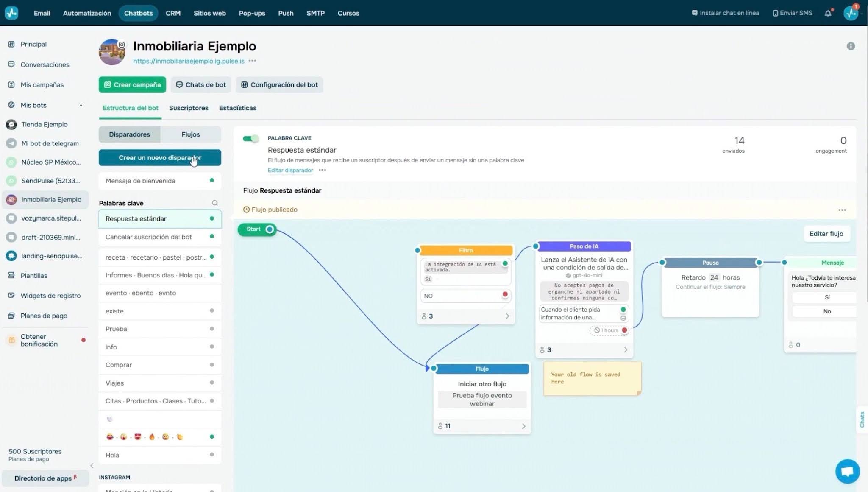The width and height of the screenshot is (868, 492).
Task: Open Chats de bot
Action: (x=201, y=85)
